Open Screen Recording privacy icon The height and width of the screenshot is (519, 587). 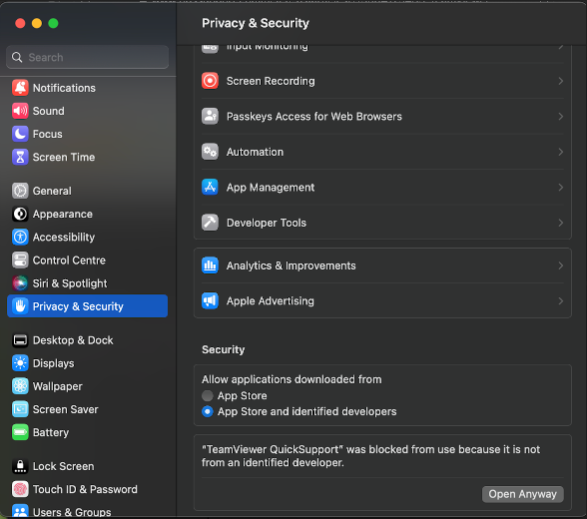(x=210, y=81)
